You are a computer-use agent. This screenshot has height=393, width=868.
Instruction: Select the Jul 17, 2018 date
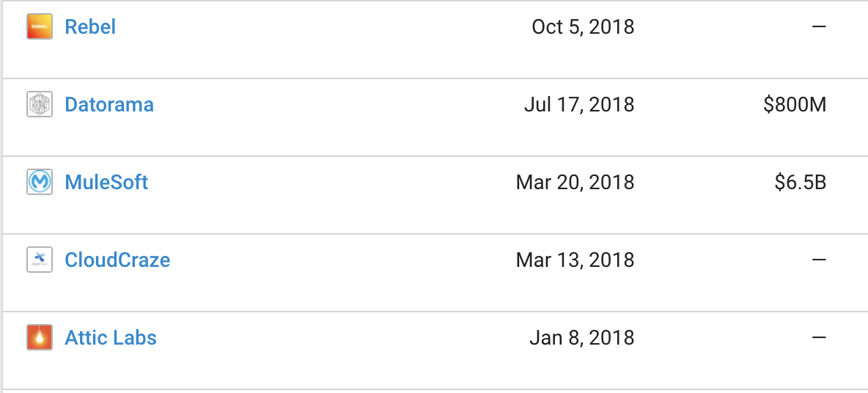pyautogui.click(x=579, y=105)
